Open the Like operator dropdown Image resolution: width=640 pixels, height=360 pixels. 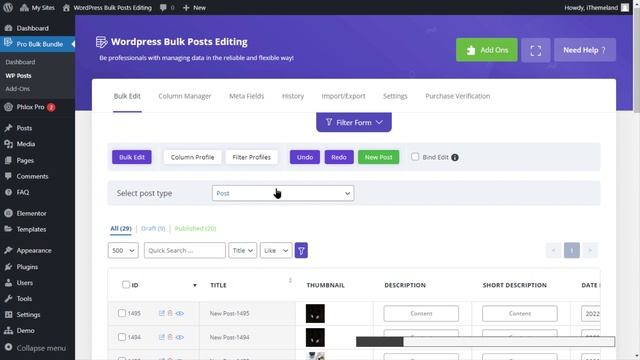(276, 251)
